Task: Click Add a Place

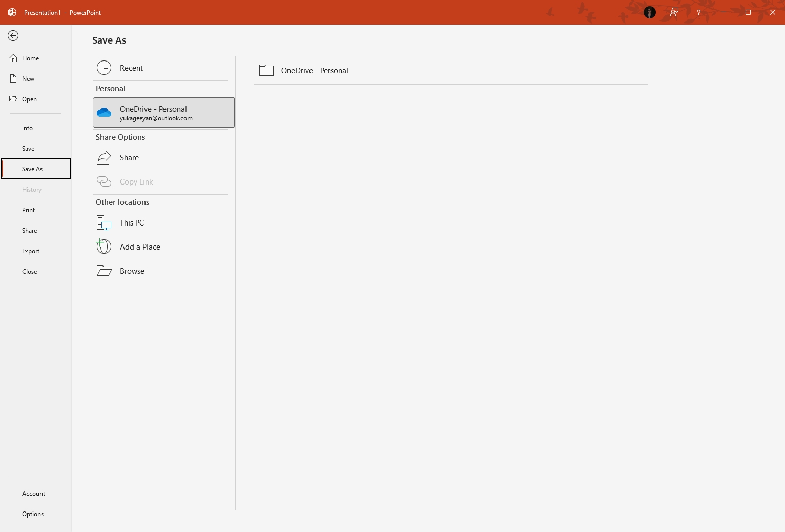Action: pos(163,247)
